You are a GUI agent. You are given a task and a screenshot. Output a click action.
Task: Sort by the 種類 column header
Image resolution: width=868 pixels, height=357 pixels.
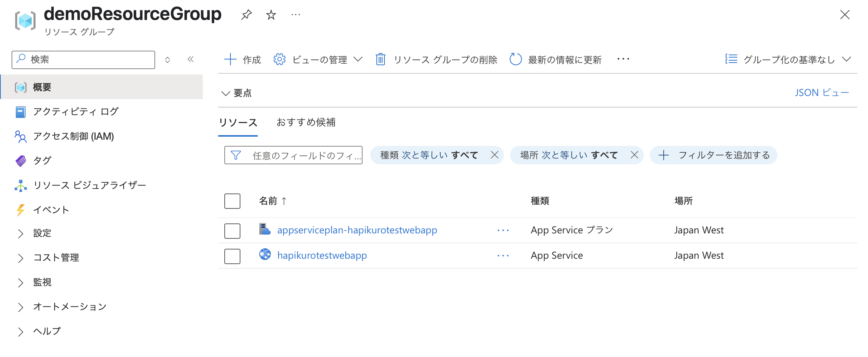coord(540,201)
